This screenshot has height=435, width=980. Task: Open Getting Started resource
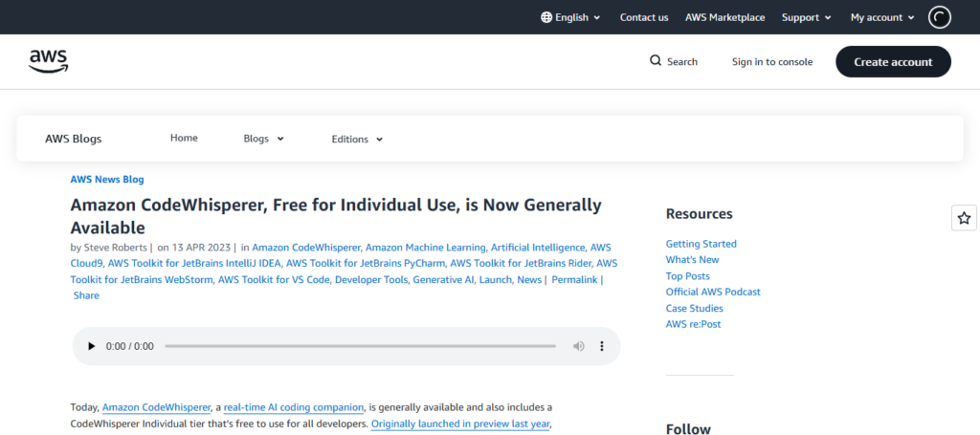tap(702, 244)
